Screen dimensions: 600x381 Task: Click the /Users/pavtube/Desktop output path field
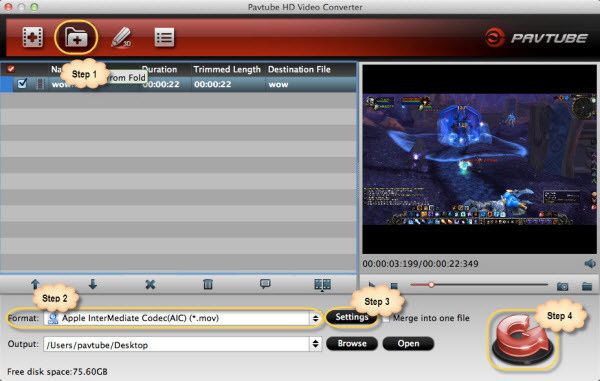[177, 345]
